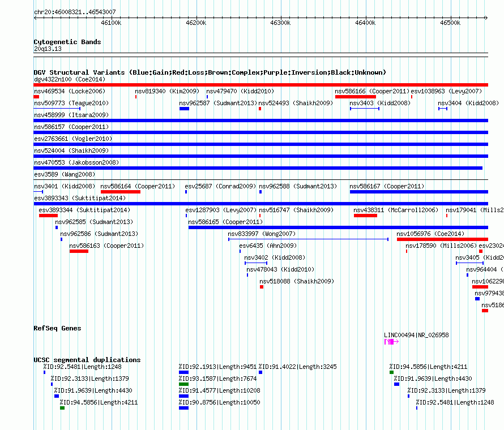Click the nsv833997 (Wong2007) variant label

coord(262,234)
